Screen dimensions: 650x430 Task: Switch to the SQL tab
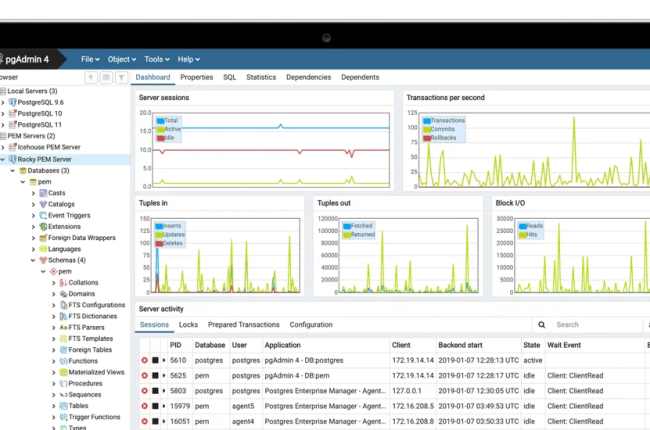click(229, 77)
